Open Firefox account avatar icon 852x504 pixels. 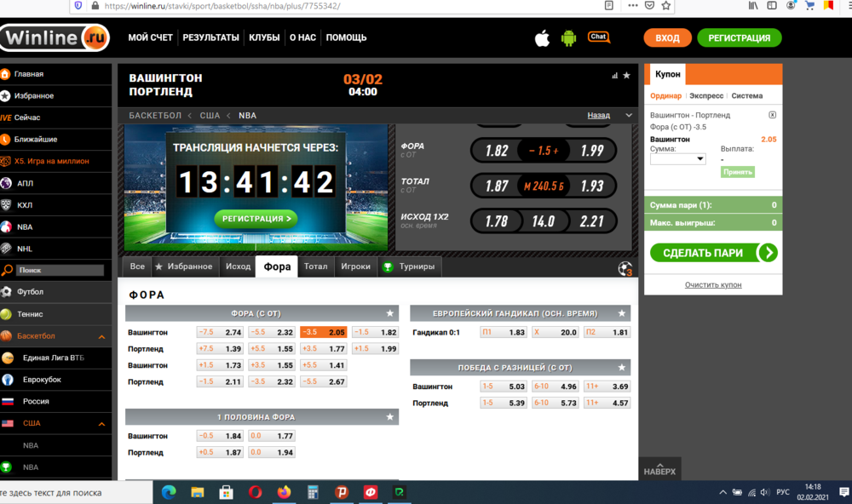tap(791, 5)
